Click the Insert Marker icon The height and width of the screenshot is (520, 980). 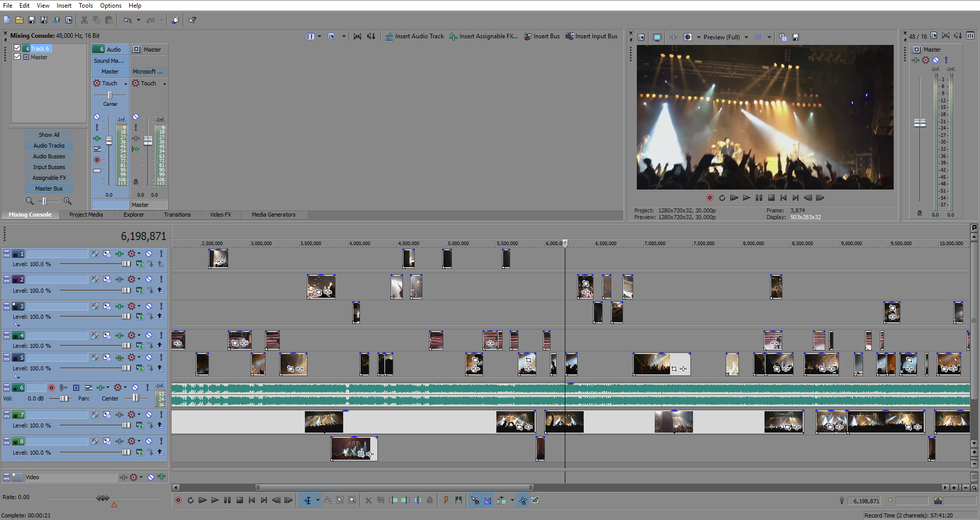(x=446, y=501)
